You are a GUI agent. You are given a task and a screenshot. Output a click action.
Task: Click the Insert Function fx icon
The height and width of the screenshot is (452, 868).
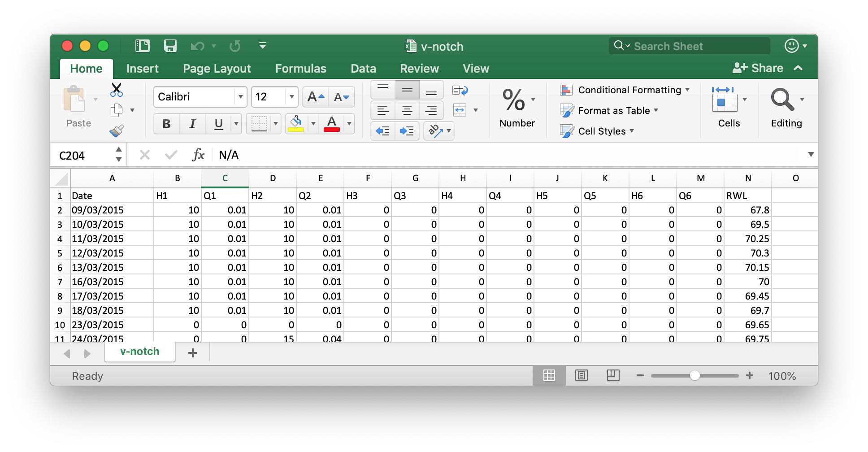coord(198,155)
